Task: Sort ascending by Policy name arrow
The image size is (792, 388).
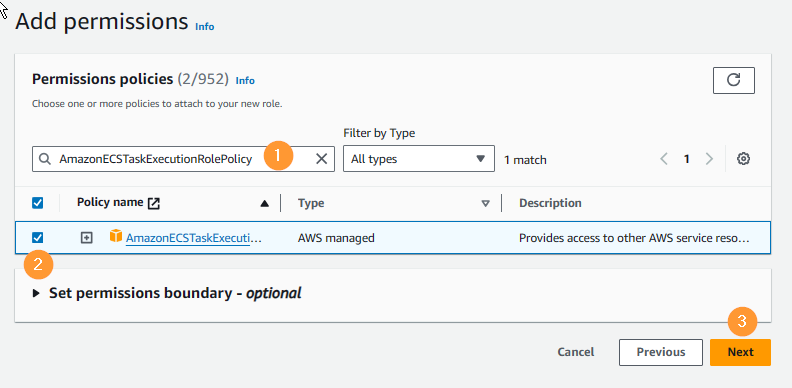Action: pyautogui.click(x=265, y=204)
